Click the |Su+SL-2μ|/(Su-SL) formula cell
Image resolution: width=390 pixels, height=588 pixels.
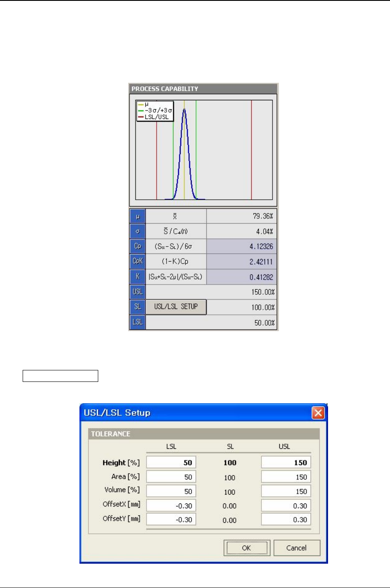[x=176, y=277]
